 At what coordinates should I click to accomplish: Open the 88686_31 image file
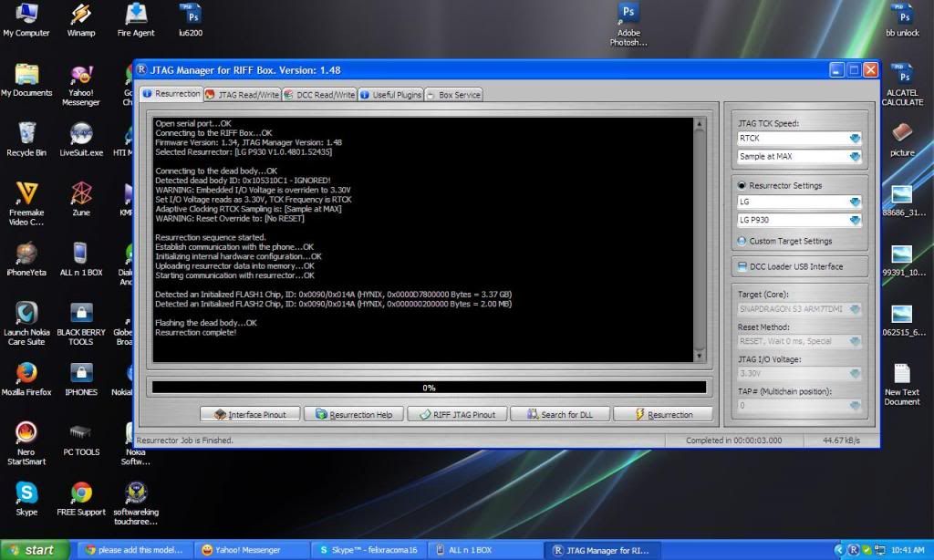(x=902, y=199)
